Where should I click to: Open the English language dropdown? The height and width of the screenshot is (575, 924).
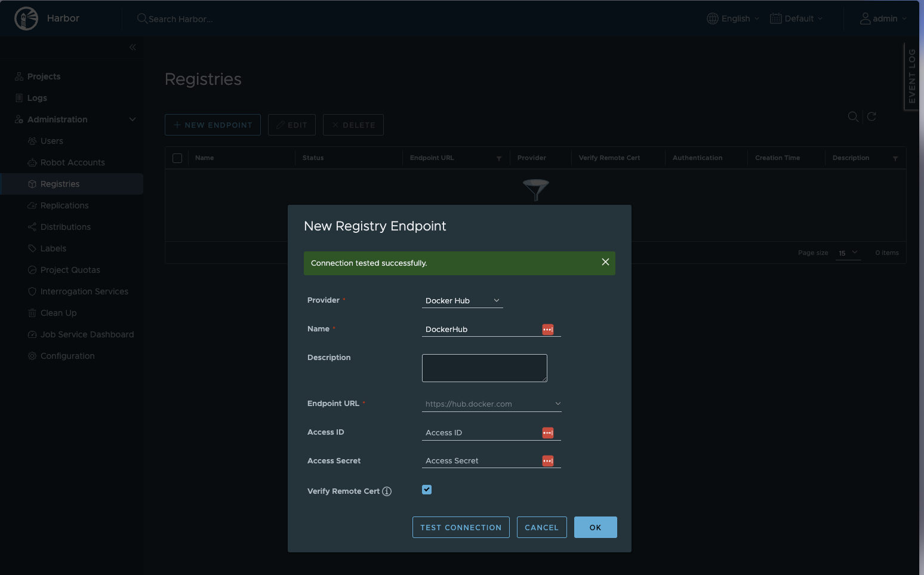(x=733, y=19)
